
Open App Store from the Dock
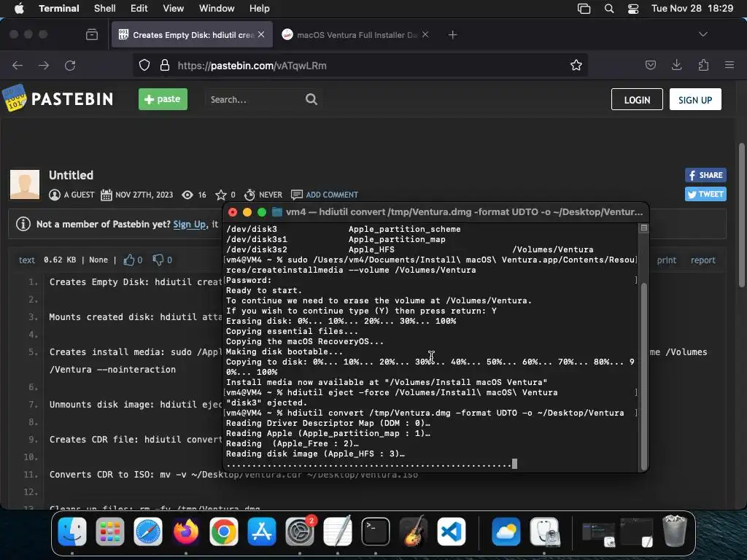coord(262,532)
